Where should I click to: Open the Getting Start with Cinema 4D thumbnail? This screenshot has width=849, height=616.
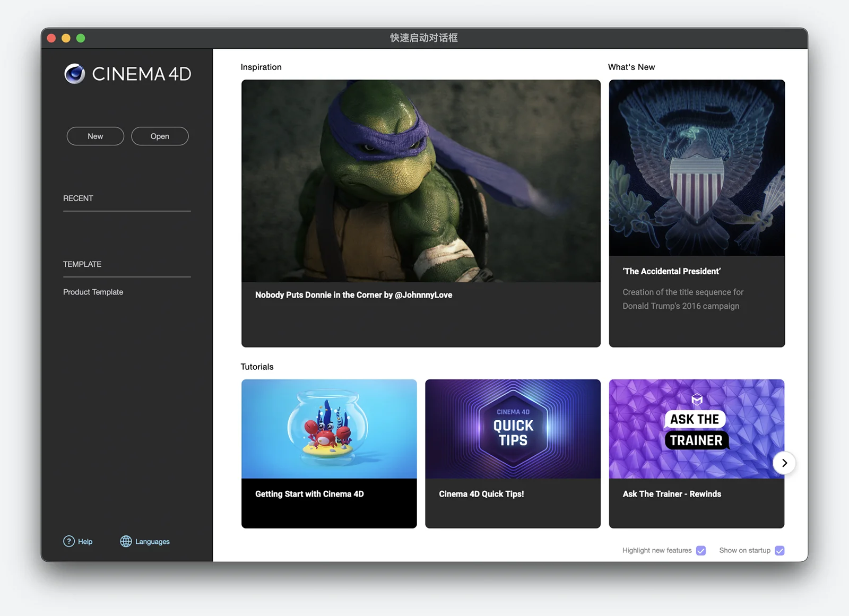pyautogui.click(x=329, y=429)
